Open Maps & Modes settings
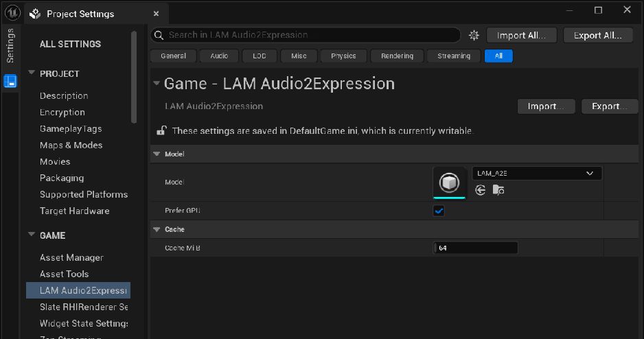644x339 pixels. point(71,145)
